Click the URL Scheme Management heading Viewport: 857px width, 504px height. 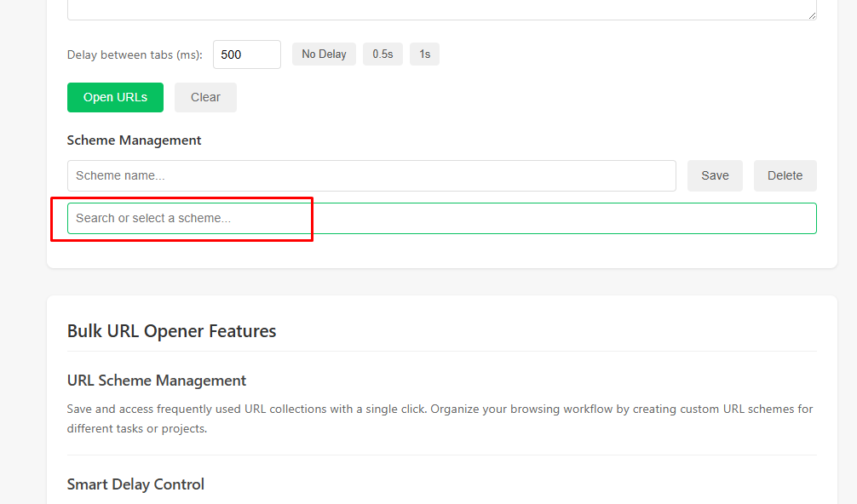pos(156,381)
